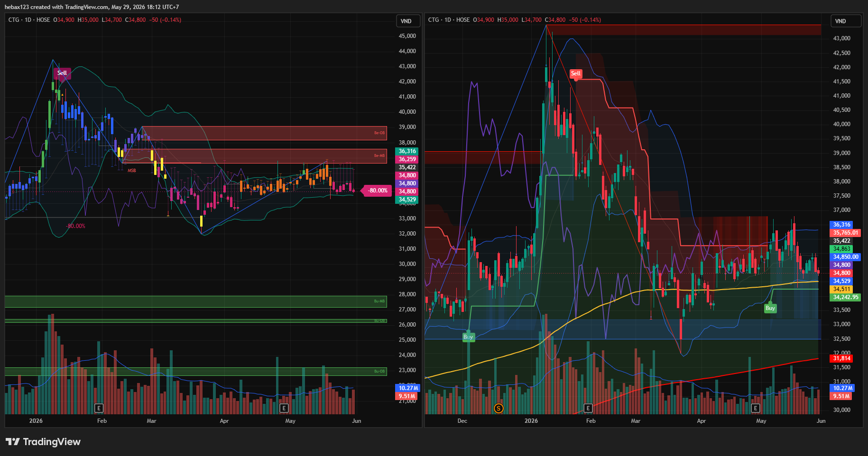Click the 34,863 green label on right axis
The image size is (868, 456).
841,249
